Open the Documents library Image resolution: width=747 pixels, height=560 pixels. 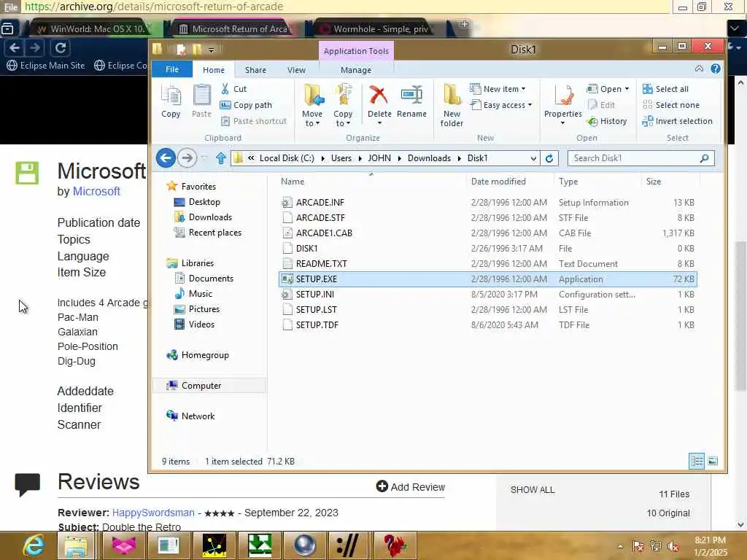(211, 278)
